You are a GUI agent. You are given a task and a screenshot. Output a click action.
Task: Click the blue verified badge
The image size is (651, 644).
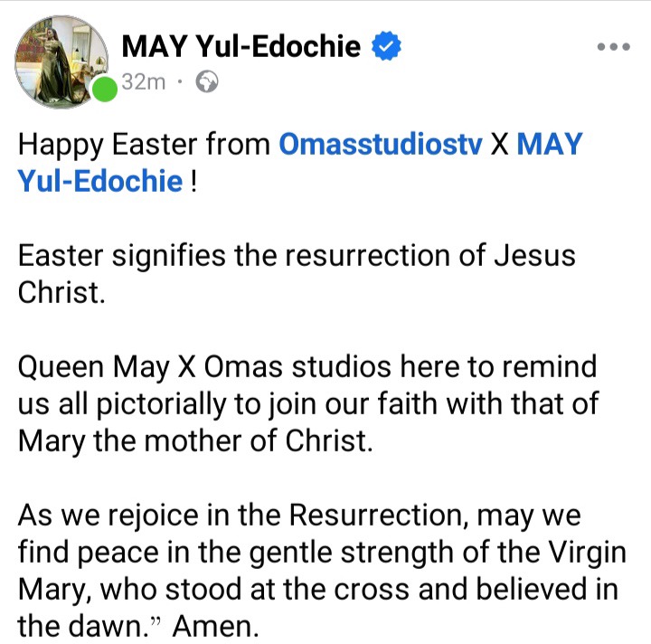pos(386,45)
